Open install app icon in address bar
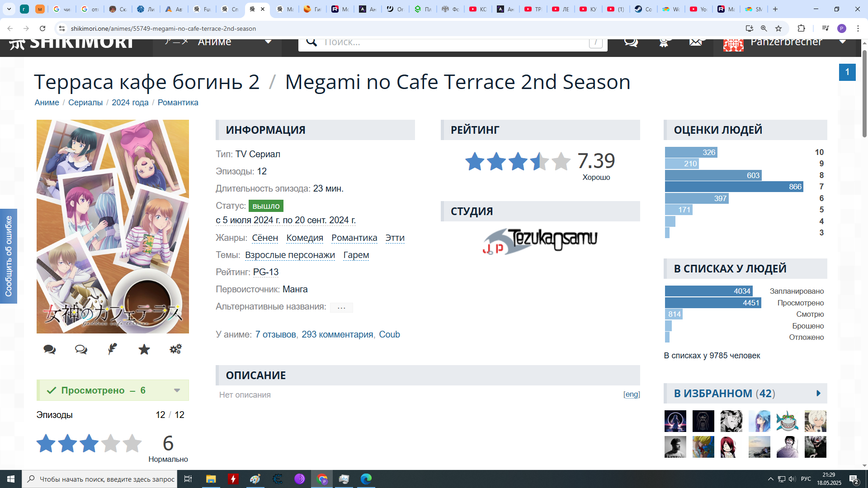Image resolution: width=868 pixels, height=488 pixels. pos(750,28)
